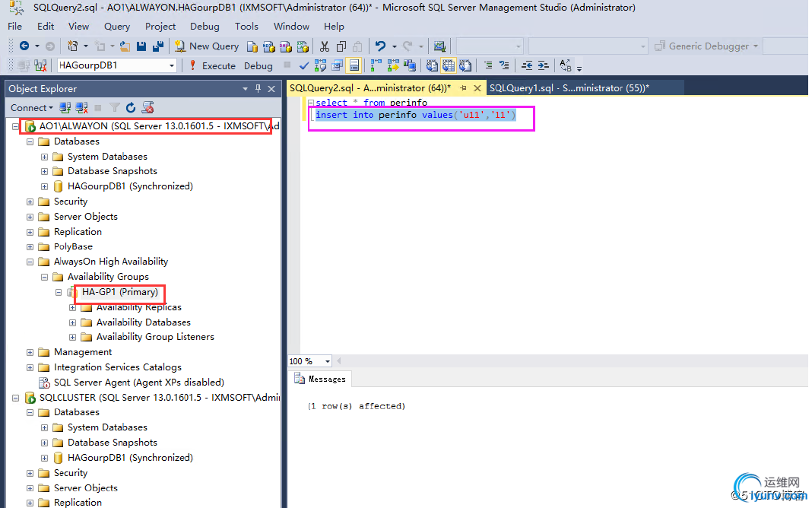The image size is (812, 508).
Task: Collapse the AlwaysOn High Availability folder
Action: 30,262
